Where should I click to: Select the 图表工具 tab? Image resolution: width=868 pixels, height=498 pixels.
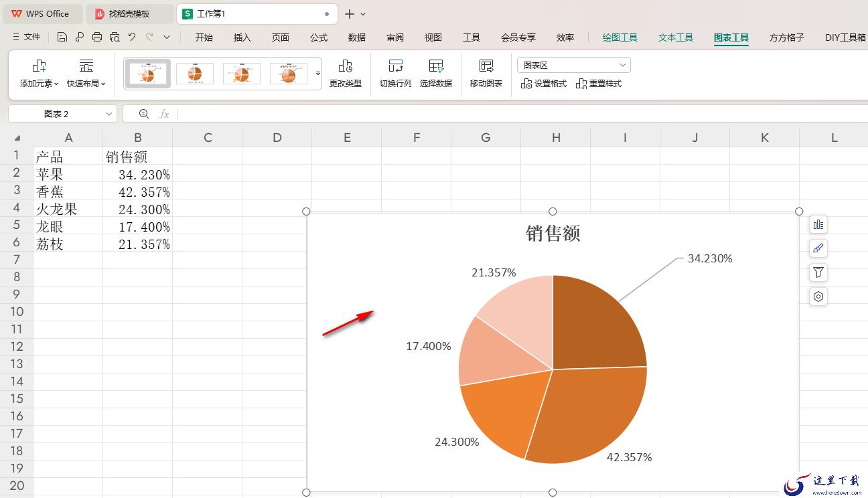[731, 37]
